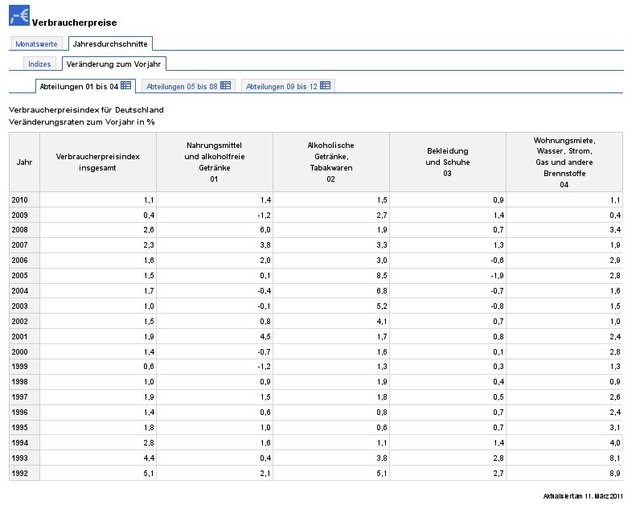This screenshot has height=509, width=640.
Task: Select the 2004 year row label
Action: click(20, 291)
